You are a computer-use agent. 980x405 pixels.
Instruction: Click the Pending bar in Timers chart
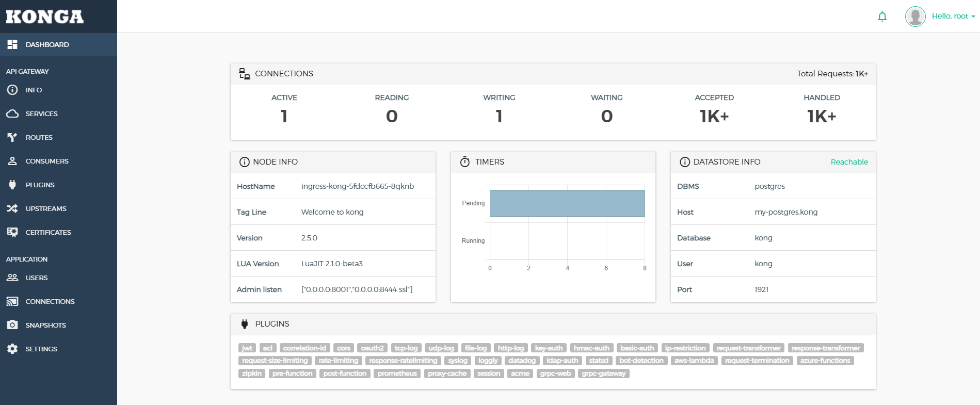[x=567, y=204]
